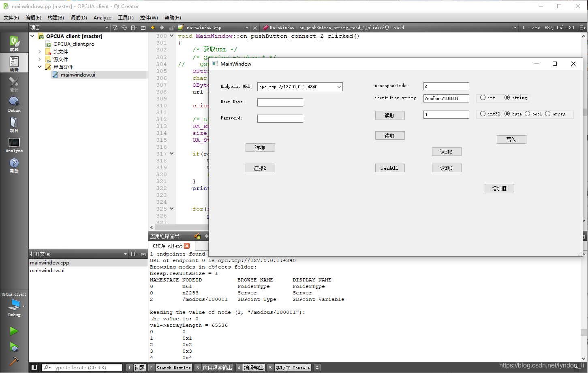588x373 pixels.
Task: Open the project panel view dropdown (项目)
Action: [107, 28]
